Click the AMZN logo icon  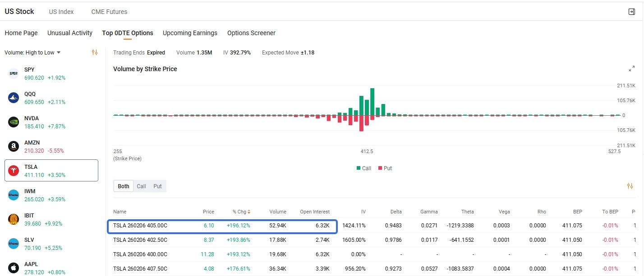coord(14,146)
